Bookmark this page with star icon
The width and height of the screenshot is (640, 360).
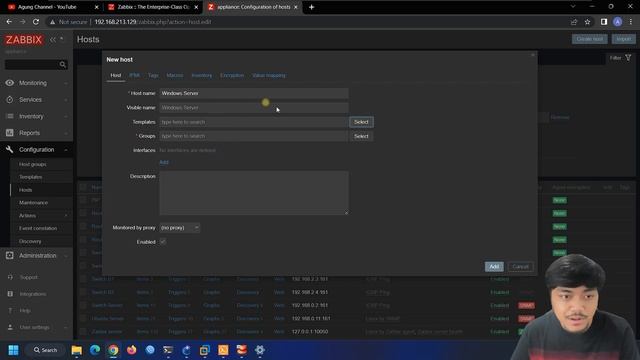pyautogui.click(x=587, y=22)
